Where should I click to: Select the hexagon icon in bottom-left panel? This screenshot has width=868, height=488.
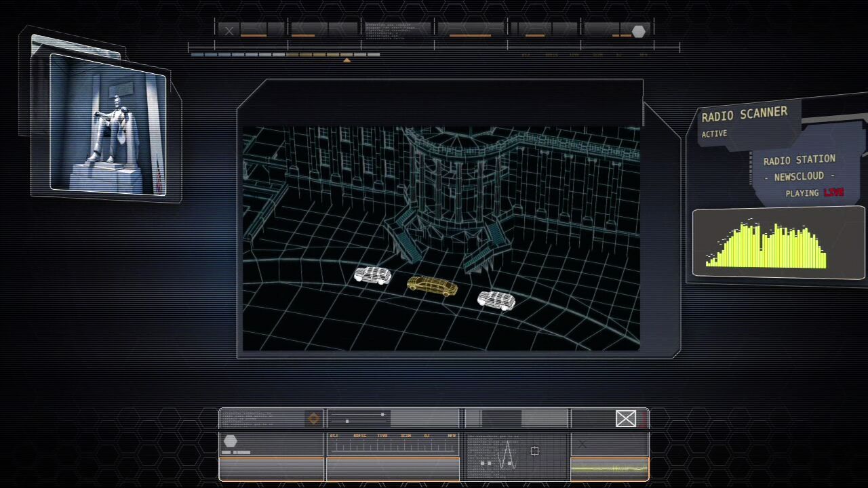(231, 441)
